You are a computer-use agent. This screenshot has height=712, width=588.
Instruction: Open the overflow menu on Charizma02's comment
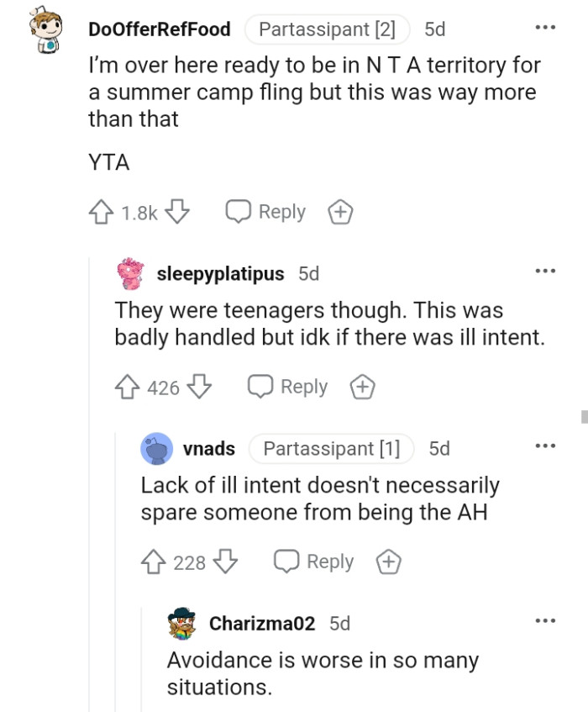click(547, 619)
